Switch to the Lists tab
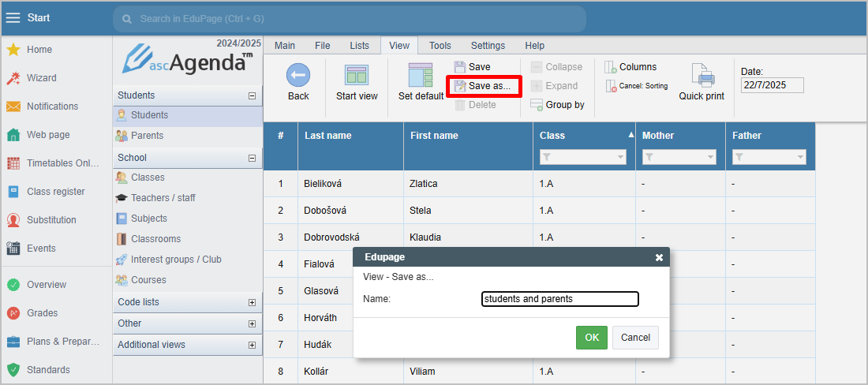The height and width of the screenshot is (385, 868). tap(359, 45)
